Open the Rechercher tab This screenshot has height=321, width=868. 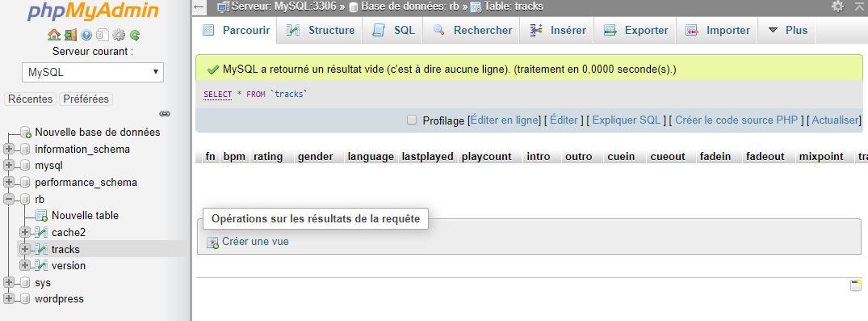pos(472,31)
